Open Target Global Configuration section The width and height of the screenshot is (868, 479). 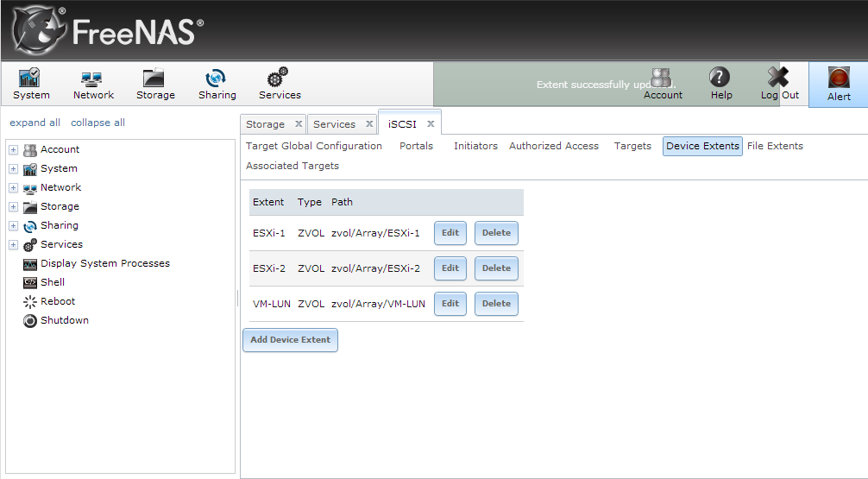(x=314, y=146)
